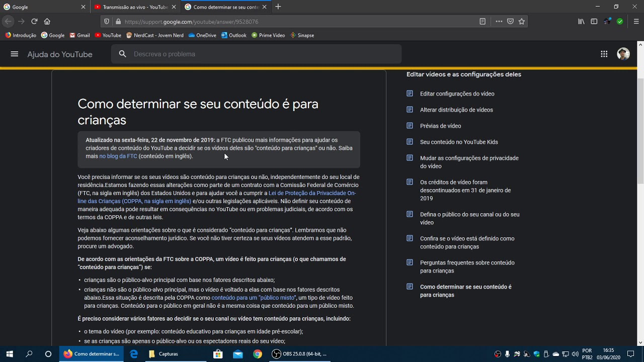The image size is (644, 362).
Task: Bookmark this page with the star
Action: point(522,22)
